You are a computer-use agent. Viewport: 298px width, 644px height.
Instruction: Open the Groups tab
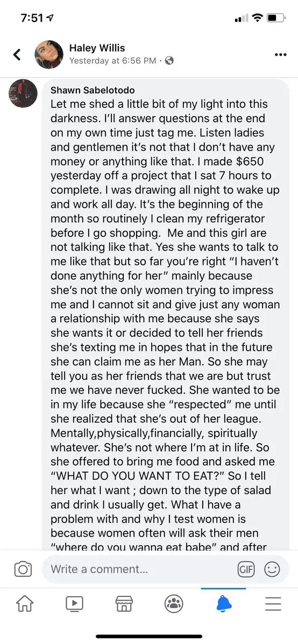174,604
